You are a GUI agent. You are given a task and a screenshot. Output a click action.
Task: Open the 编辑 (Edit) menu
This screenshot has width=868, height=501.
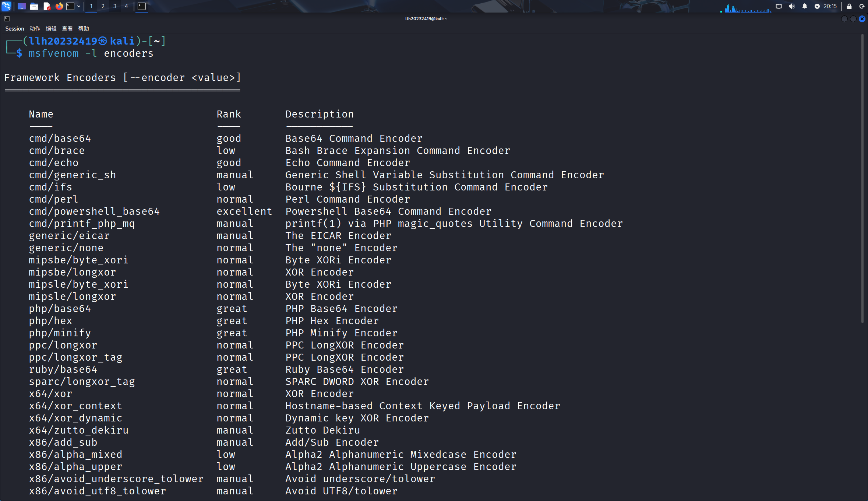coord(51,28)
